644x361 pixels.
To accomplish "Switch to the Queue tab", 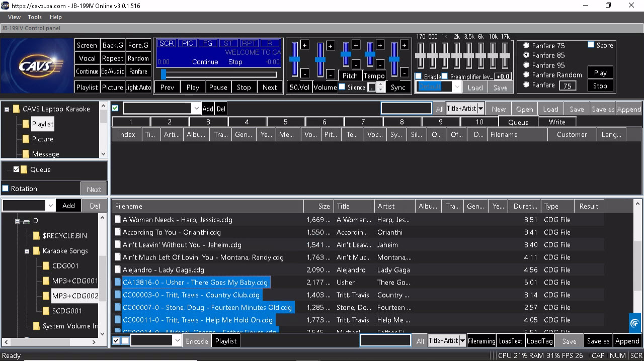I will 518,122.
